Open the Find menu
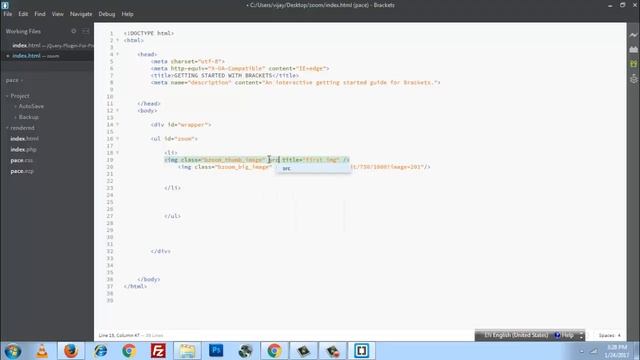 [40, 14]
